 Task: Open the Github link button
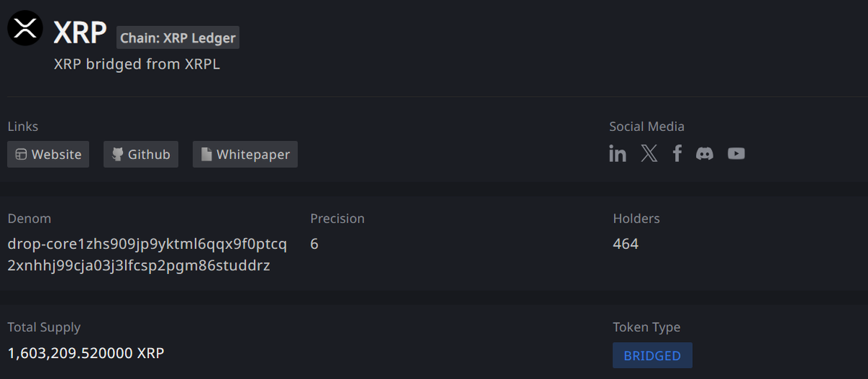coord(141,154)
